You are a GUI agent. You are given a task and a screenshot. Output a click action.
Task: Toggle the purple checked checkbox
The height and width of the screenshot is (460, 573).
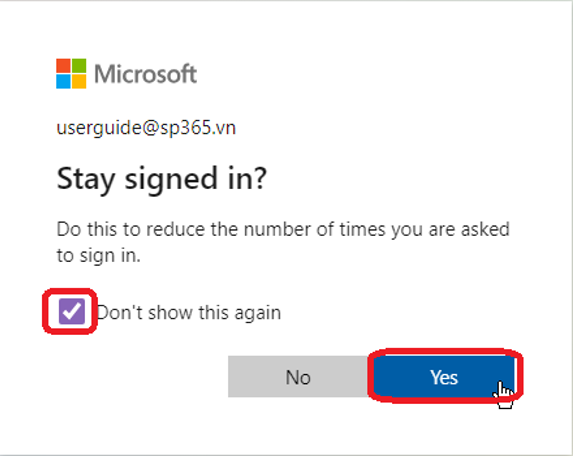[72, 311]
